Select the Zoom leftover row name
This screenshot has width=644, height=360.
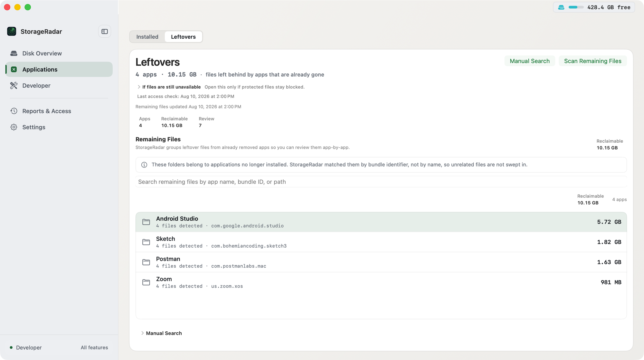click(x=164, y=279)
